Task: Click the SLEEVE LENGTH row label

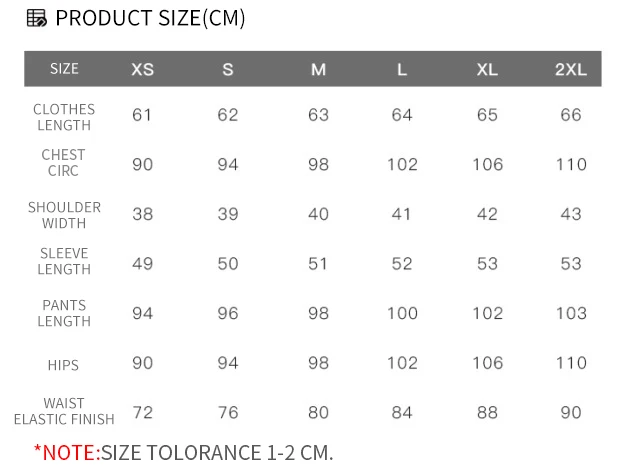Action: tap(64, 261)
